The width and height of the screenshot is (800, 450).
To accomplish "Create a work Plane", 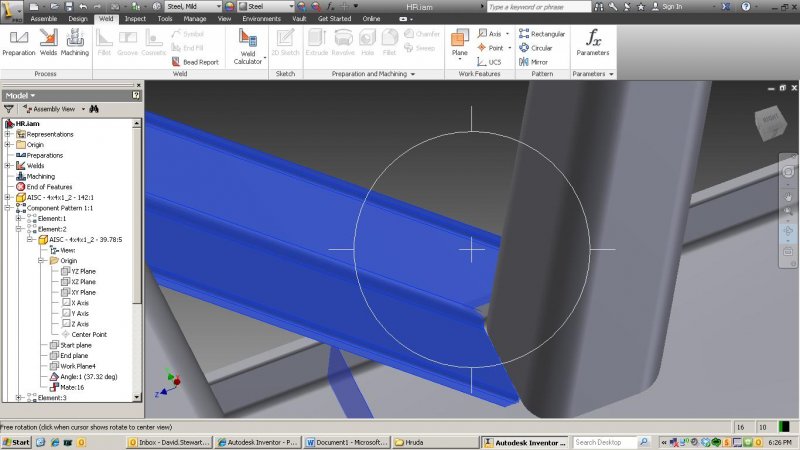I will (459, 43).
